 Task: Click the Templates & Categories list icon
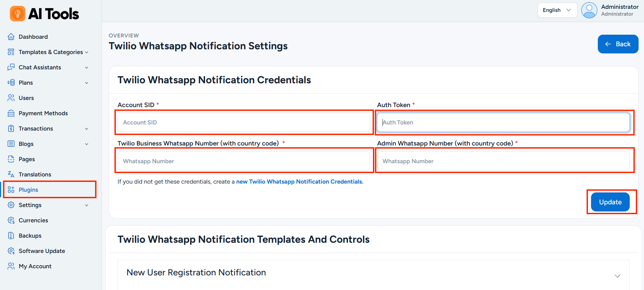(11, 52)
